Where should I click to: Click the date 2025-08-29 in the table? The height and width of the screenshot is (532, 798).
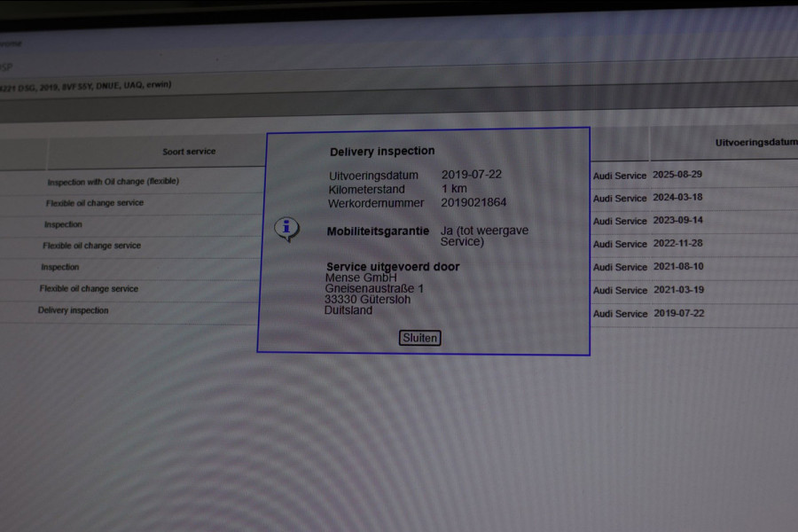pos(677,174)
